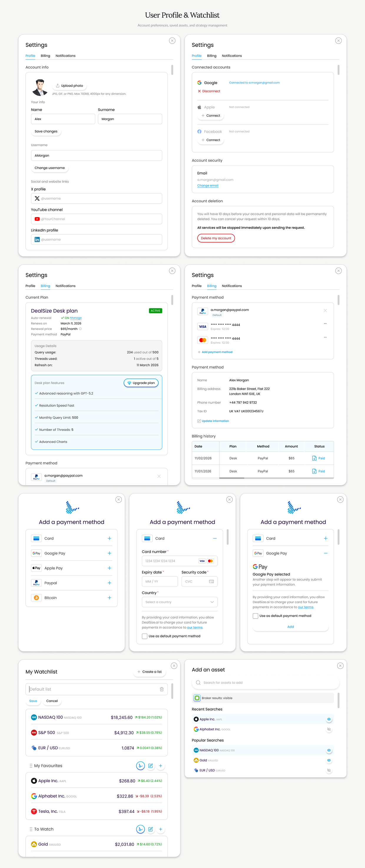The image size is (365, 868).
Task: Expand the Apple Pay payment option
Action: pos(109,568)
